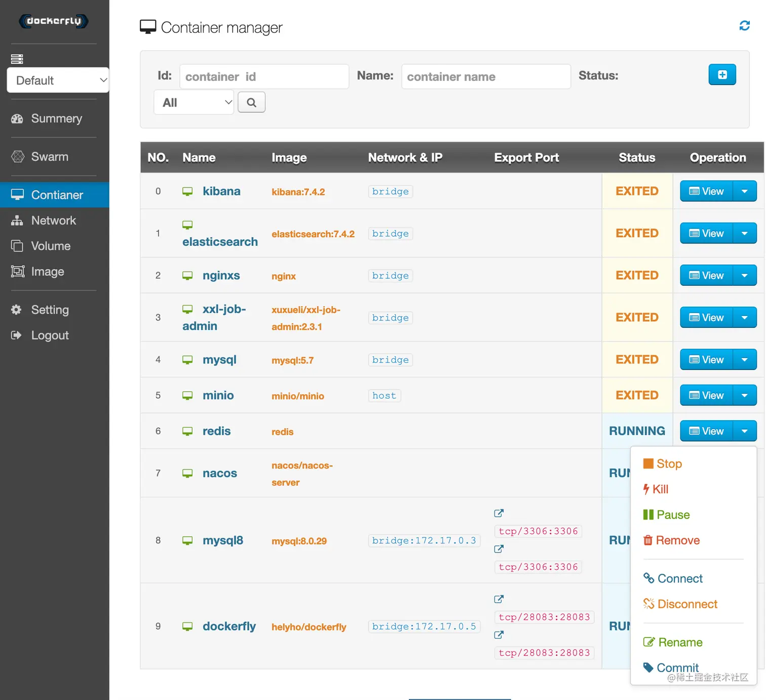766x700 pixels.
Task: Choose Pause in the dropdown menu
Action: pyautogui.click(x=666, y=514)
